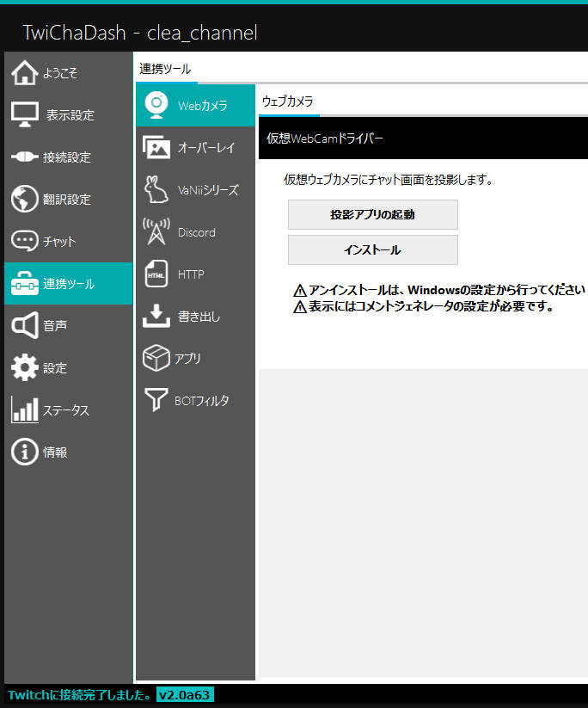
Task: Click the webcam icon for Webカメラ
Action: [156, 105]
